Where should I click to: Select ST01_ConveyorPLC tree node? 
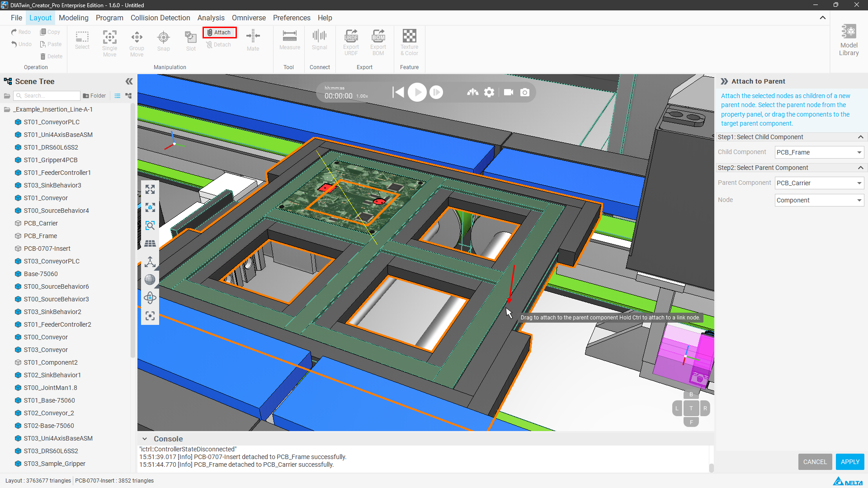(52, 122)
